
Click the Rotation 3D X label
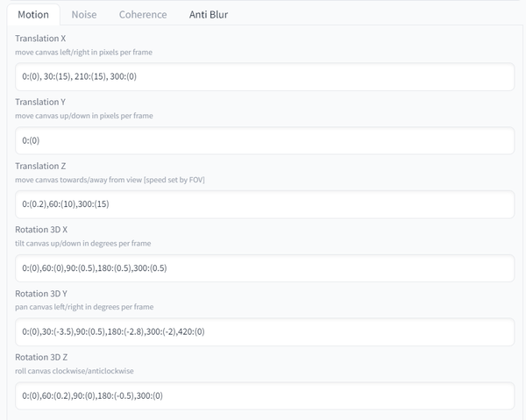(41, 230)
